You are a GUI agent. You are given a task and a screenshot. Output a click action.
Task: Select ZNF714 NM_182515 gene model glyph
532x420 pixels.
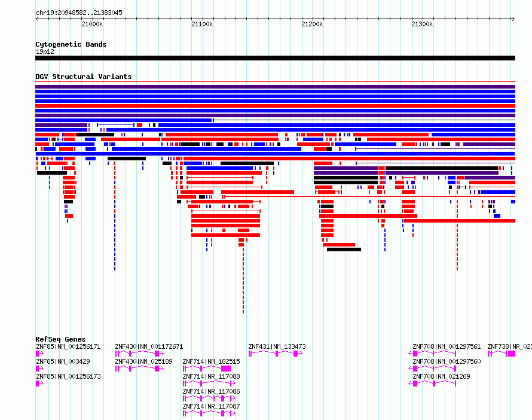click(207, 369)
